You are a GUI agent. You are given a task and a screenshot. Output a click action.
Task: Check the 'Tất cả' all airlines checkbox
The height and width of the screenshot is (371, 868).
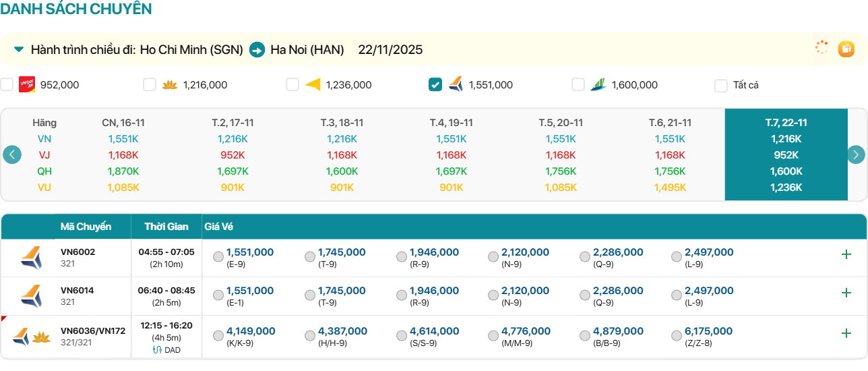(x=721, y=86)
